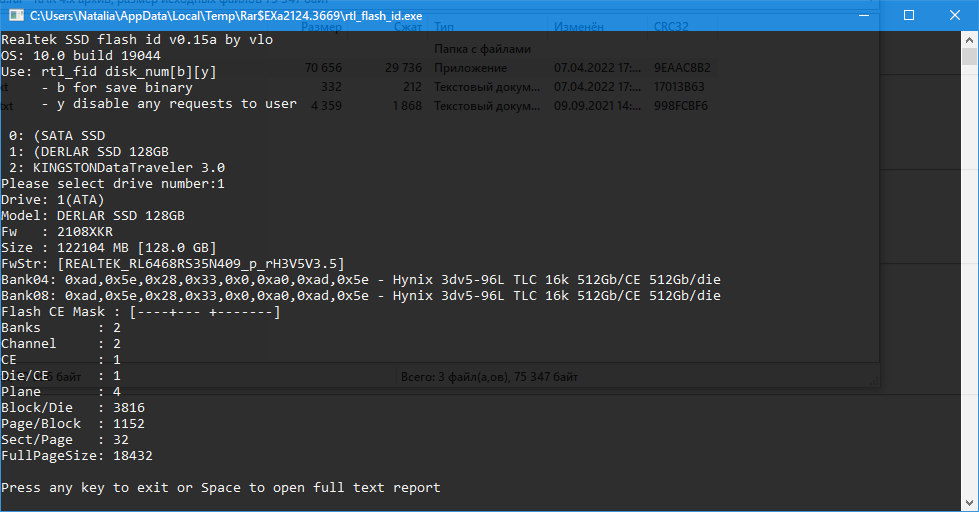979x512 pixels.
Task: Click the FwStr REALTEK_RL6468RS35N409 line
Action: coord(173,263)
